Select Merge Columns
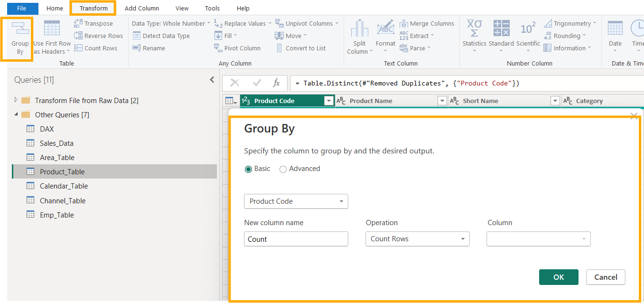644x303 pixels. point(426,23)
